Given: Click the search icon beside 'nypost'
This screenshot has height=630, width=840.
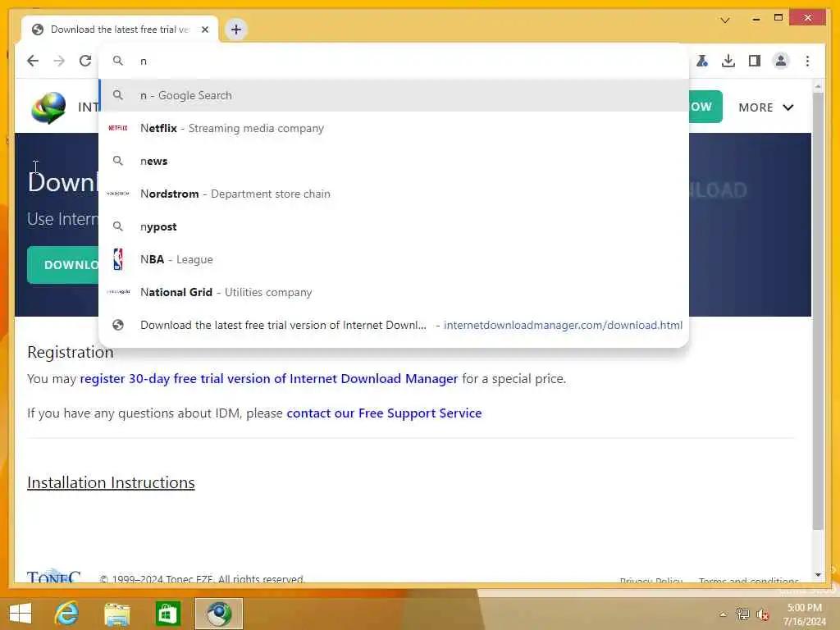Looking at the screenshot, I should coord(118,226).
